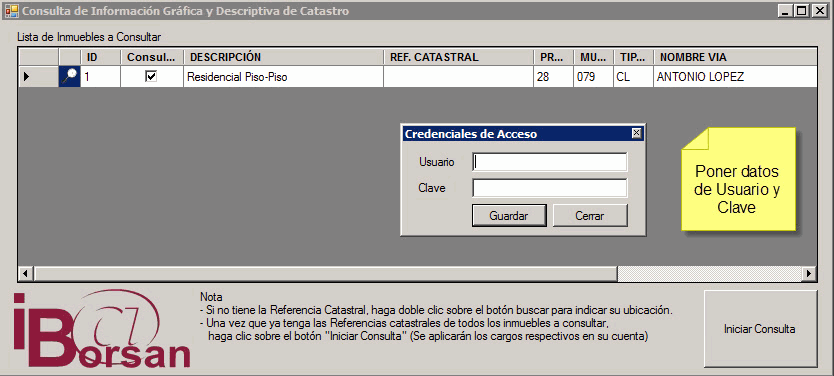Click the cell with value 28
Image resolution: width=834 pixels, height=376 pixels.
point(554,77)
